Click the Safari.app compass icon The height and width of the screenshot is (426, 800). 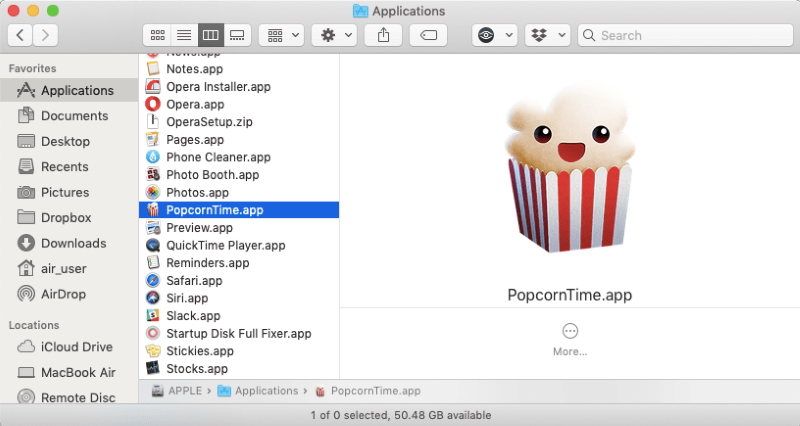point(153,281)
